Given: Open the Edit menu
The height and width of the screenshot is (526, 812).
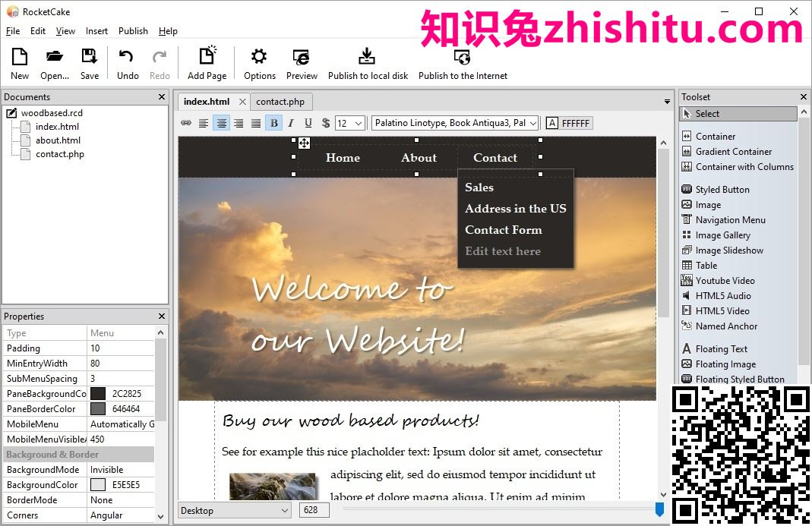Looking at the screenshot, I should 38,31.
